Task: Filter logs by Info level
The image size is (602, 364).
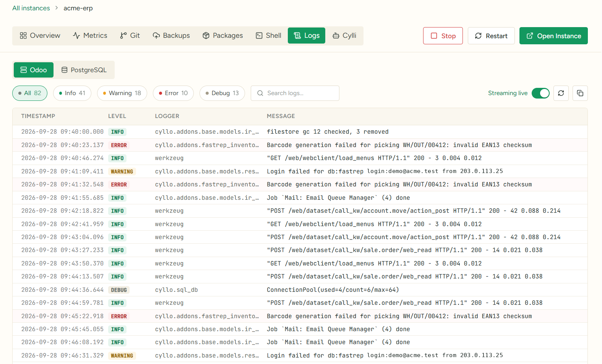Action: pyautogui.click(x=72, y=93)
